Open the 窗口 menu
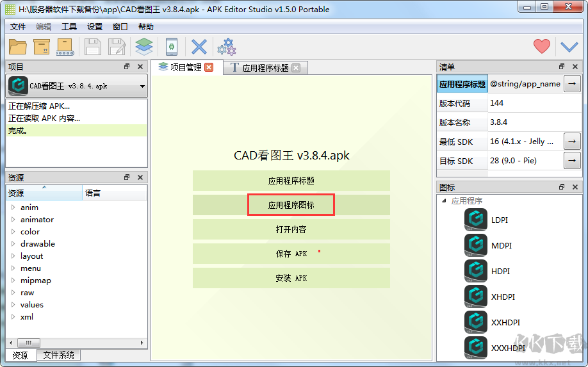588x367 pixels. (x=120, y=27)
